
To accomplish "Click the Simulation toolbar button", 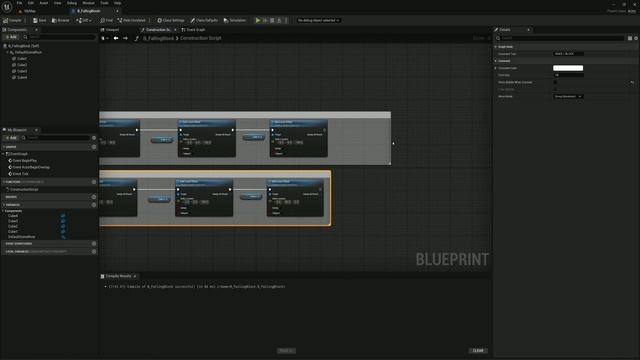I will (235, 20).
